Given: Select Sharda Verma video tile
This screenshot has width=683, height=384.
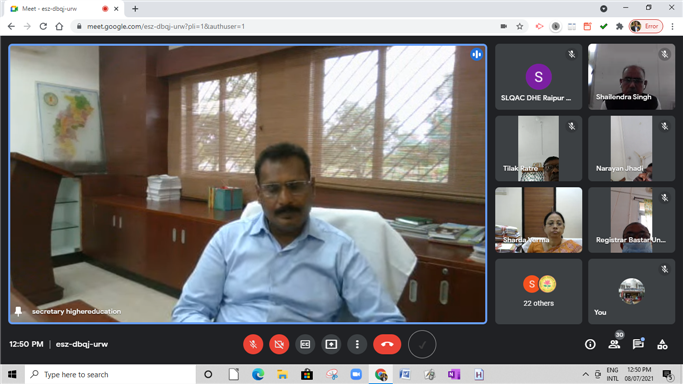Looking at the screenshot, I should [x=538, y=220].
